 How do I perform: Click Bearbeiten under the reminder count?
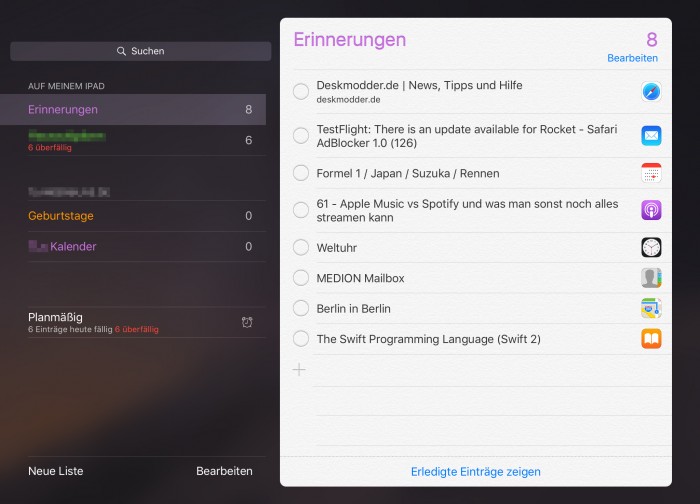click(632, 58)
